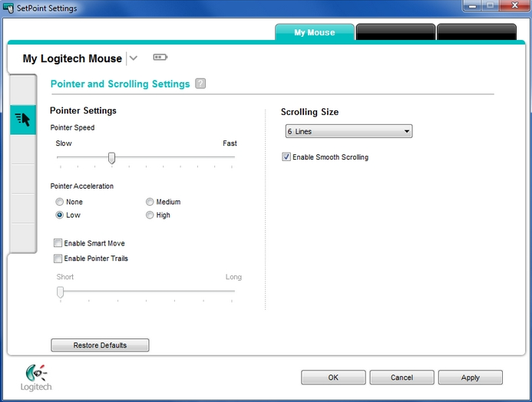Click Fast end of Pointer Speed track
This screenshot has width=532, height=402.
pyautogui.click(x=232, y=157)
